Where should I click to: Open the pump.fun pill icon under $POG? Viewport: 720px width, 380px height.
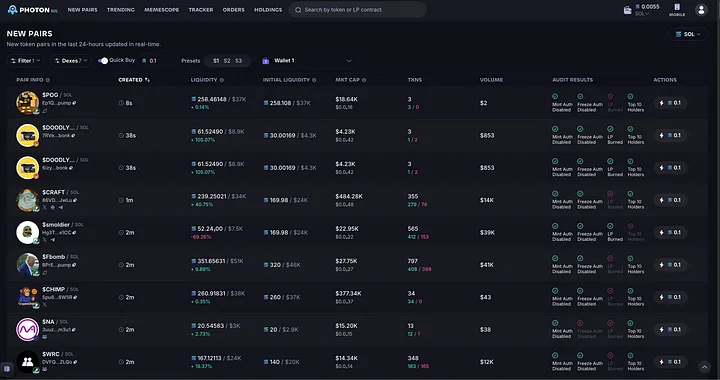(45, 111)
